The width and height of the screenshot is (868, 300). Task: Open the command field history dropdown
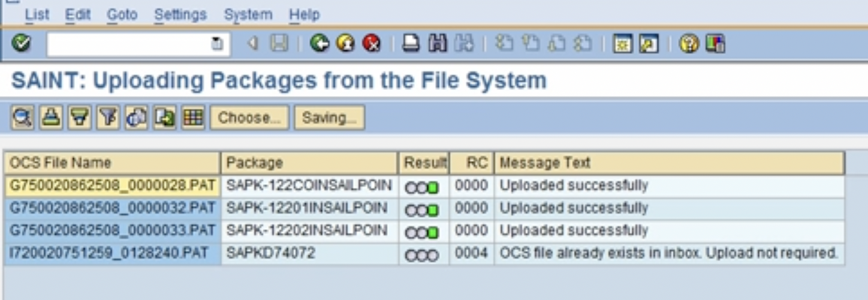tap(218, 44)
